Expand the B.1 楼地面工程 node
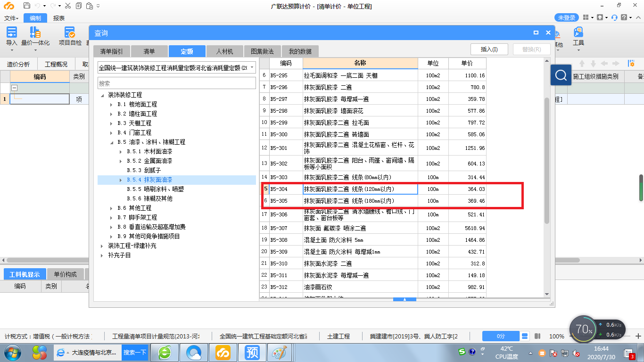Screen dimensions: 644x362 (x=111, y=104)
